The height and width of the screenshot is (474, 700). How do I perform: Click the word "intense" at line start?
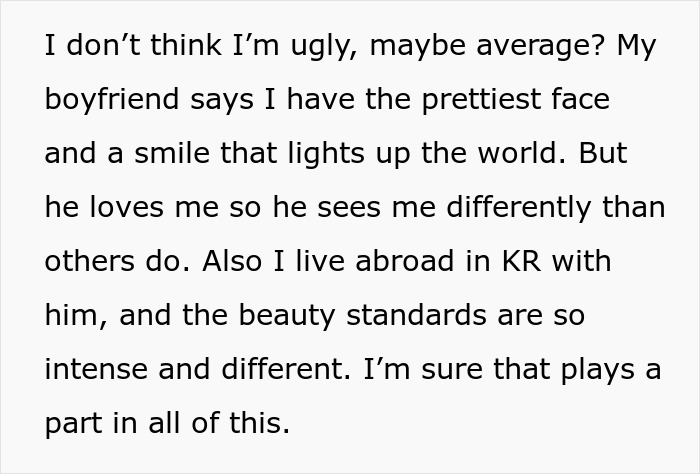pos(91,368)
